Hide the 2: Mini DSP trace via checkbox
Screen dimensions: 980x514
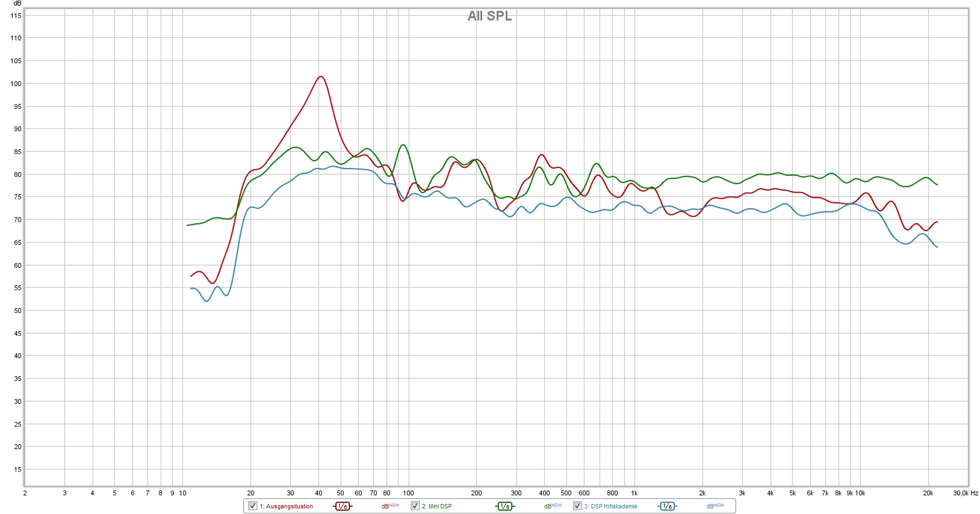click(x=415, y=506)
